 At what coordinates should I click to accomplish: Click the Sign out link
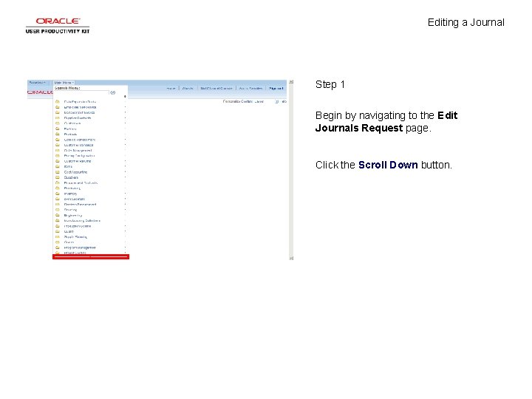(x=276, y=89)
